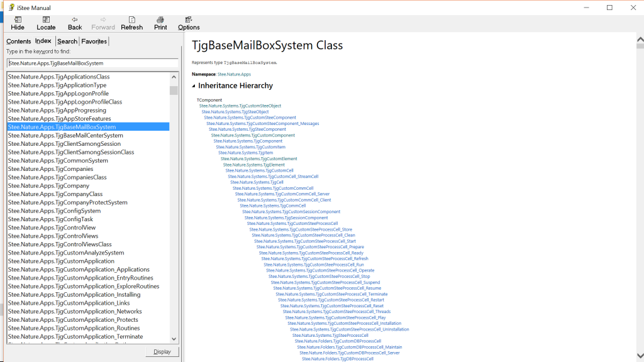Screen dimensions: 644x362
Task: Click the keyword search input field
Action: pyautogui.click(x=92, y=63)
